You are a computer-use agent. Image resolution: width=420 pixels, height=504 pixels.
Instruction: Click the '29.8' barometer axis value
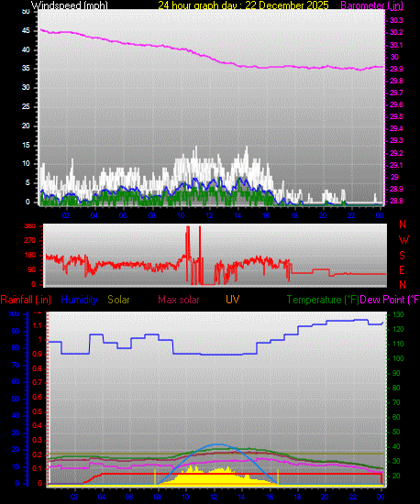tap(396, 81)
